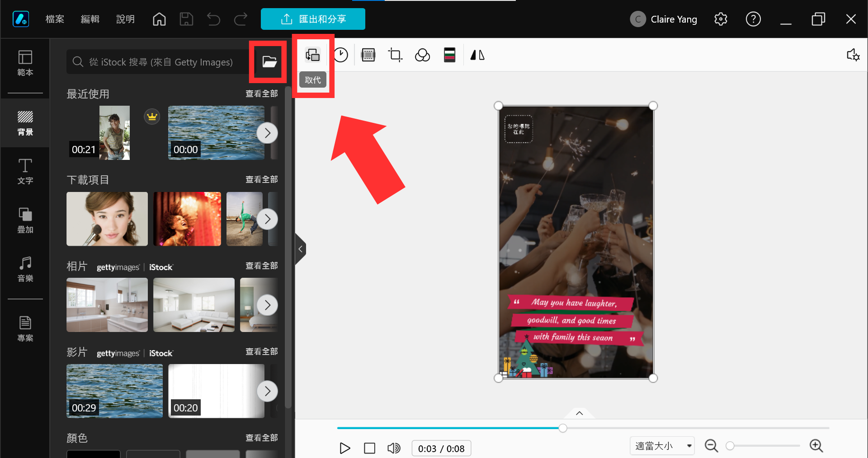Open the 編輯 menu
Viewport: 868px width, 458px height.
(x=90, y=19)
